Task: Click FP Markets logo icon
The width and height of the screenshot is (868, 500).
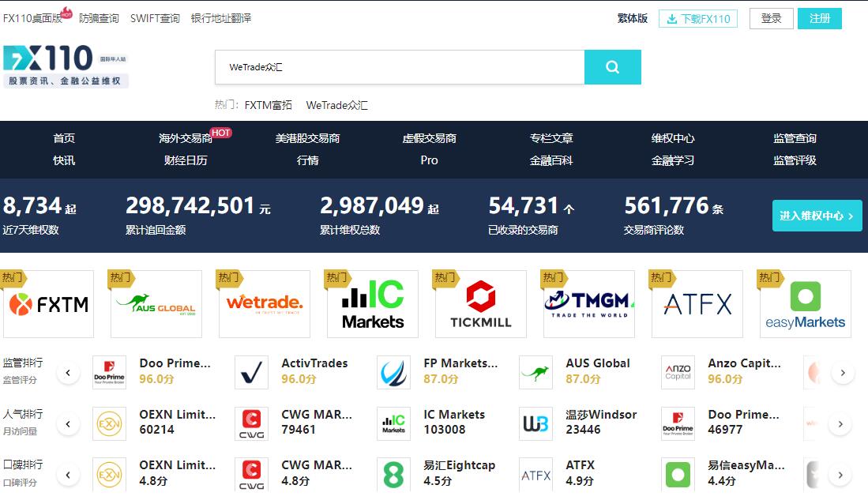Action: [393, 372]
